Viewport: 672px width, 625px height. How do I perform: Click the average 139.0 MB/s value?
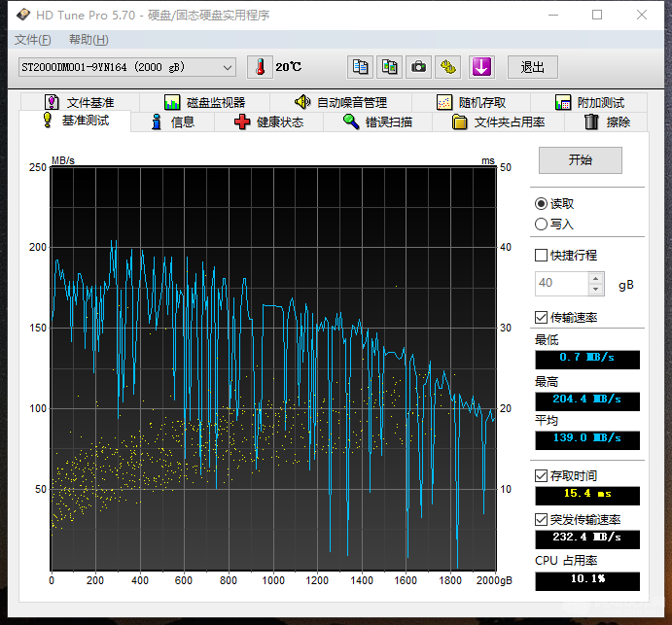click(587, 440)
